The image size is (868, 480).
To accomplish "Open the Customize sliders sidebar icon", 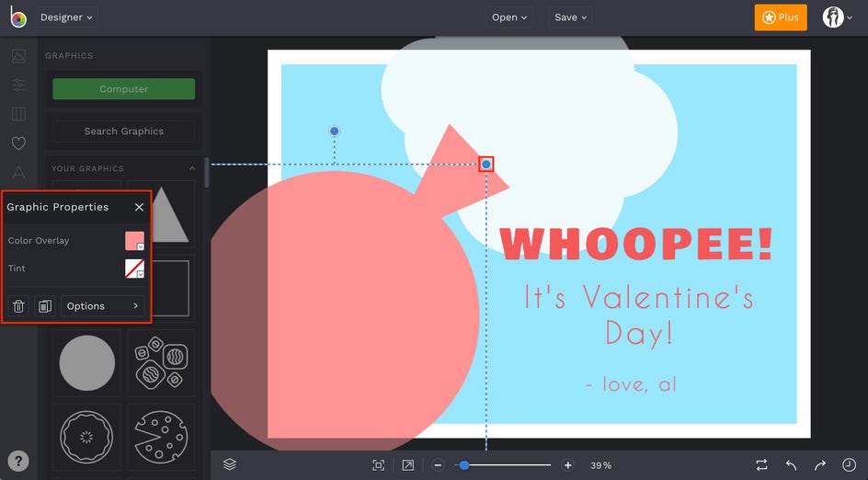I will (x=18, y=85).
